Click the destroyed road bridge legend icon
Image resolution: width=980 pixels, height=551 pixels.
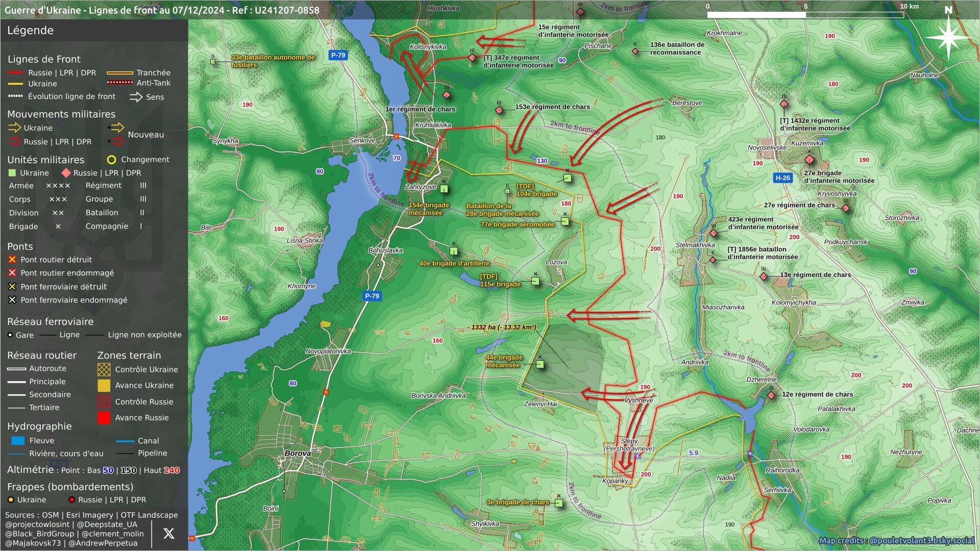point(12,260)
